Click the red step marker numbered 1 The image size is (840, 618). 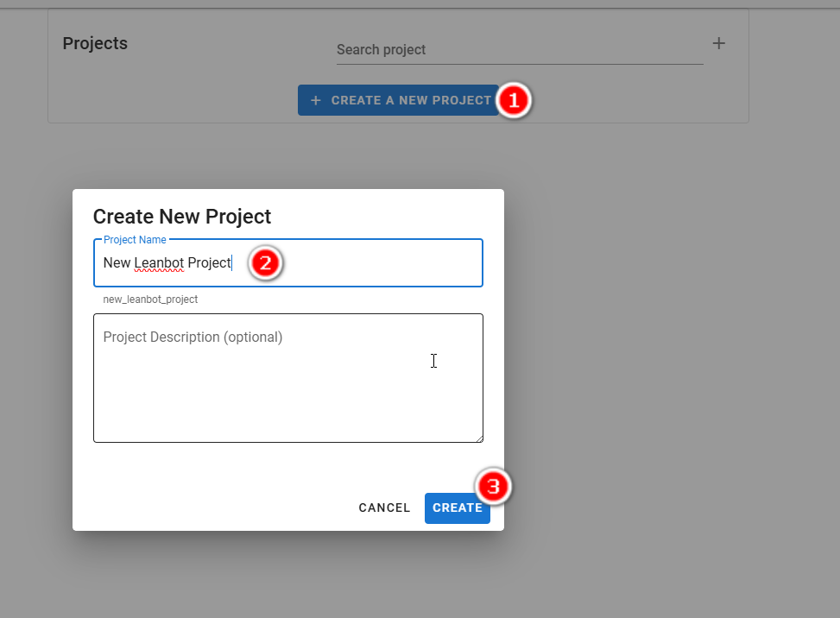tap(514, 100)
